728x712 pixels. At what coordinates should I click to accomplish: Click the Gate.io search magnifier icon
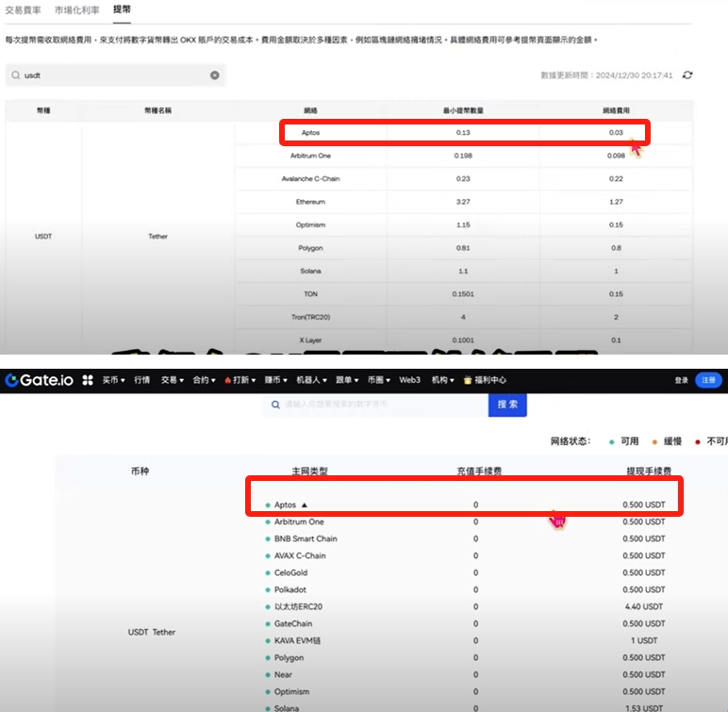(x=275, y=405)
